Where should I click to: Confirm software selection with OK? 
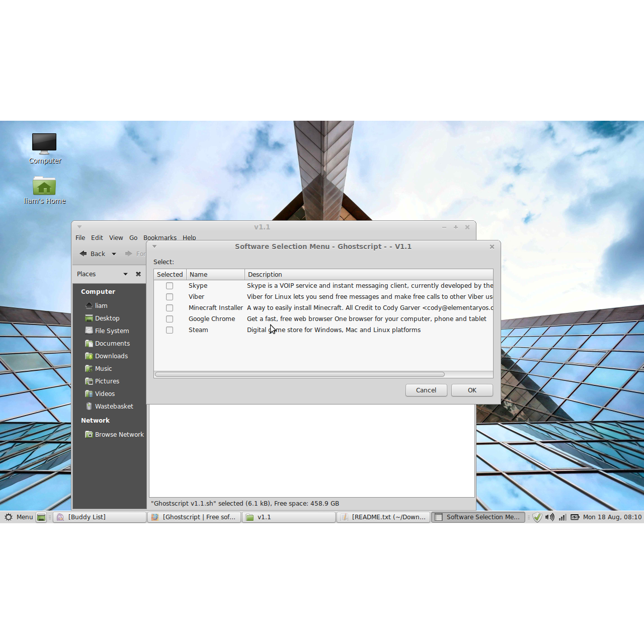[471, 390]
